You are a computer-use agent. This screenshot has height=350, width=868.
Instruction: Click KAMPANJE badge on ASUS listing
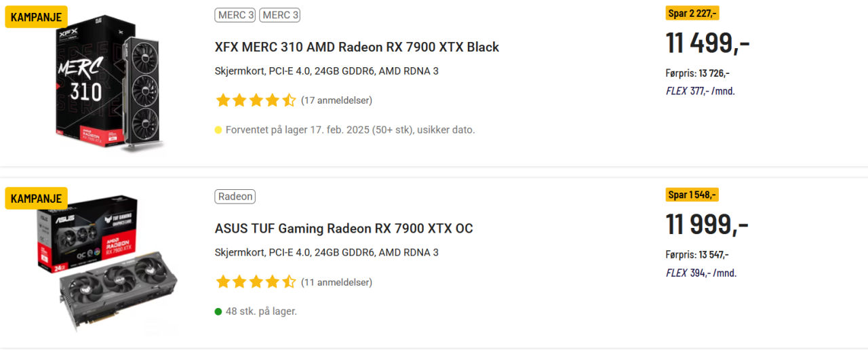click(36, 199)
